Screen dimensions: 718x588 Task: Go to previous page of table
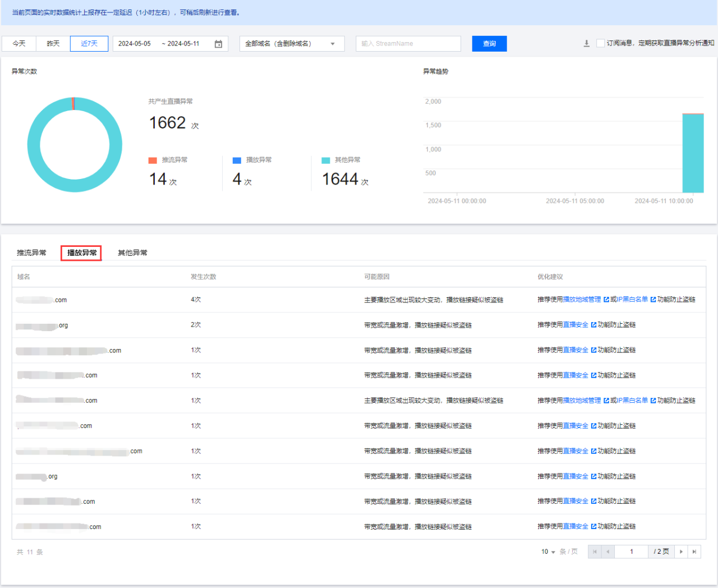[607, 552]
